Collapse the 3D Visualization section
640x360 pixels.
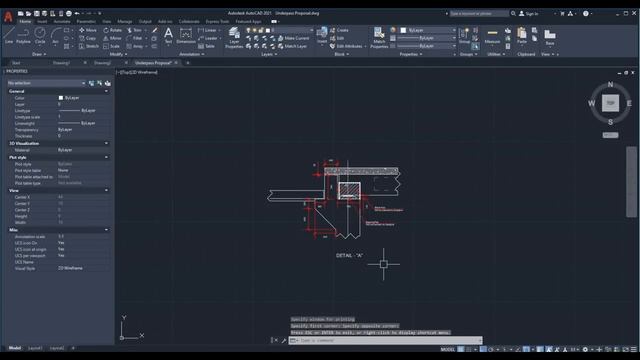107,143
